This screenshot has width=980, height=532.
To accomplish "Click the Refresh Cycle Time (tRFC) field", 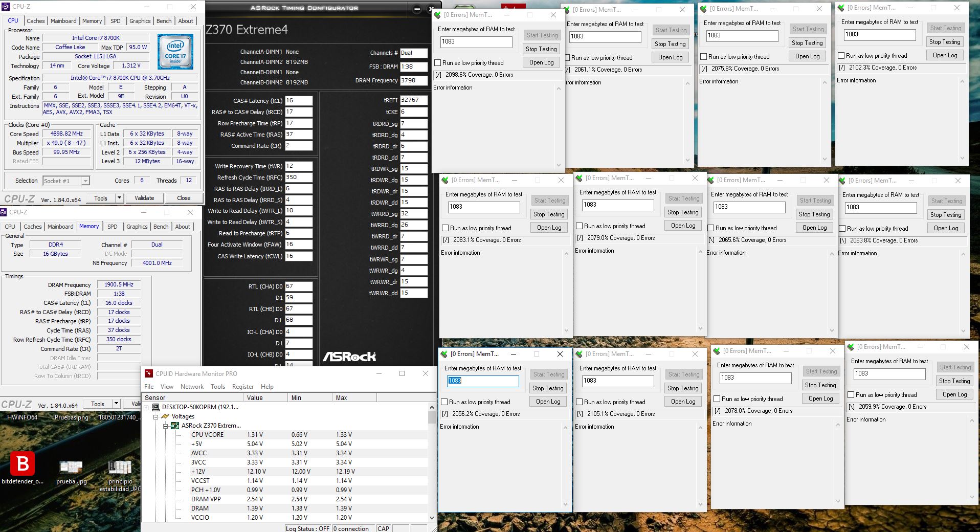I will click(x=299, y=178).
